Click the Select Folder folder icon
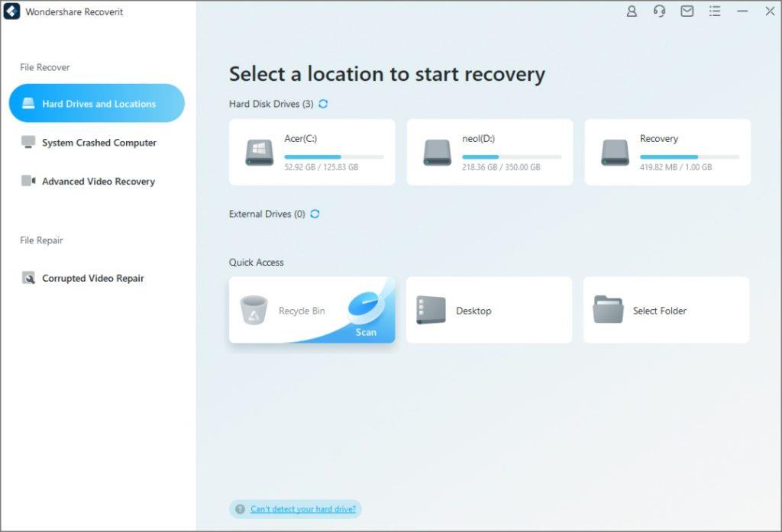782x532 pixels. coord(608,310)
